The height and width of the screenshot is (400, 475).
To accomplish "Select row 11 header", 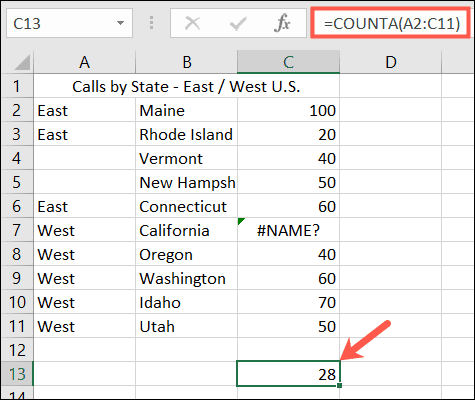I will pyautogui.click(x=17, y=326).
